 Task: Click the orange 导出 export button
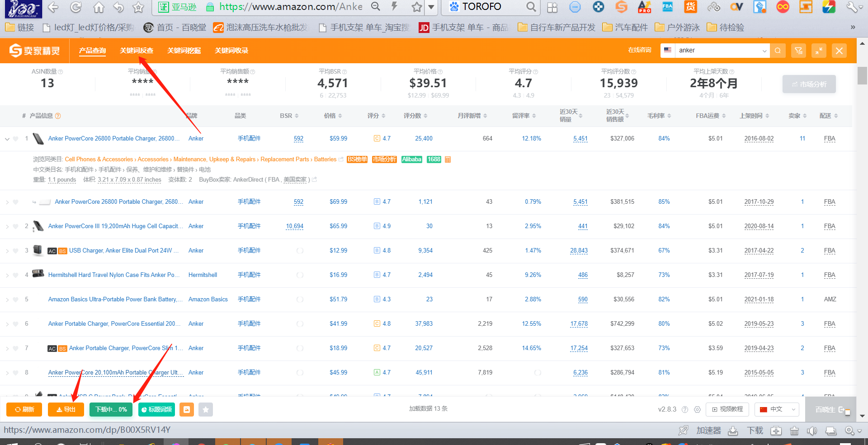[66, 409]
